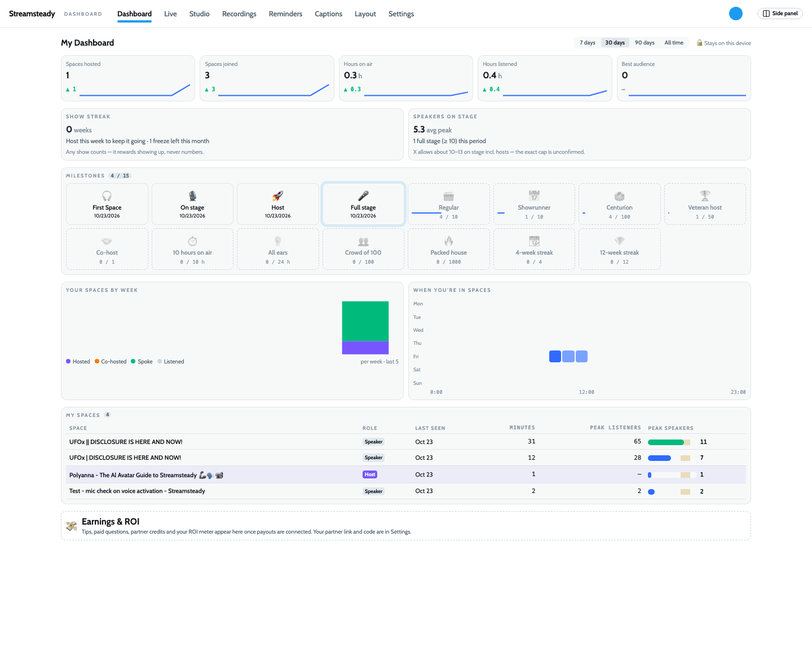This screenshot has height=648, width=812.
Task: Click the Host rocket milestone icon
Action: [278, 196]
